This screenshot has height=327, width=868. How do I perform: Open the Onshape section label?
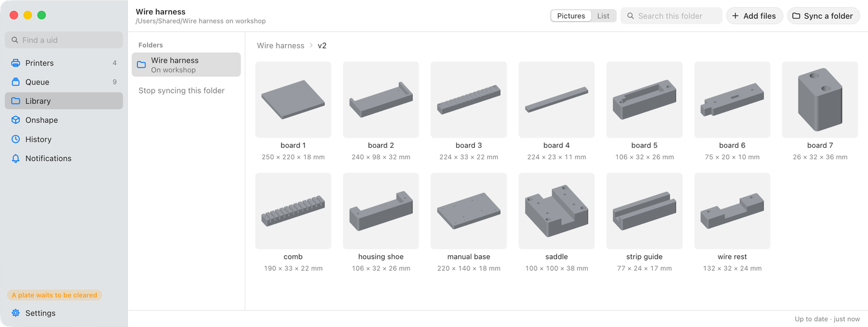pos(42,120)
